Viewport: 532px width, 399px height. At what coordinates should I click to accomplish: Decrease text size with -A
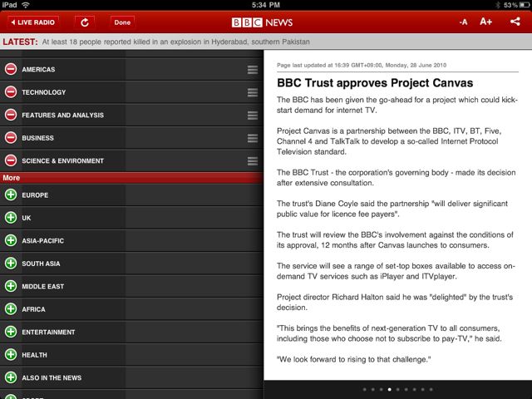pos(463,22)
